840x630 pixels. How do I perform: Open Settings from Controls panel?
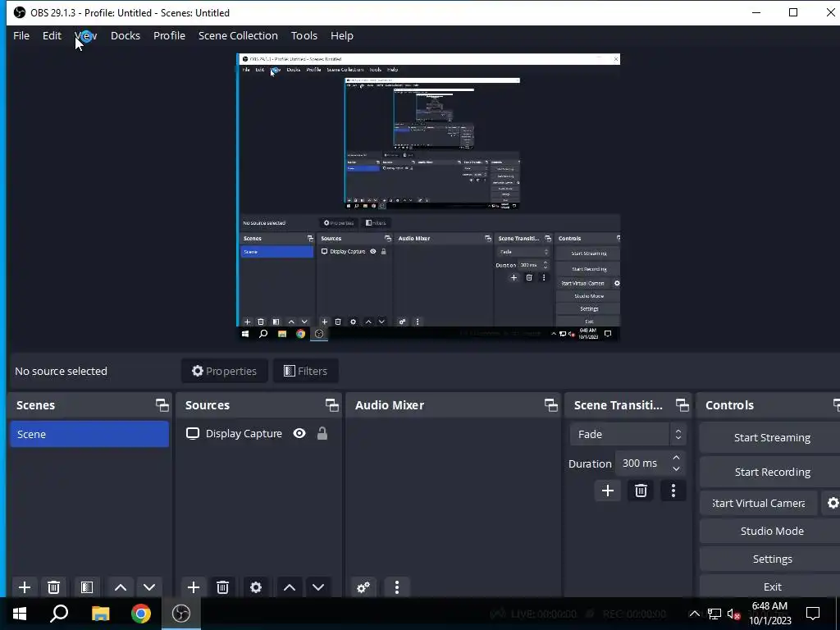771,559
